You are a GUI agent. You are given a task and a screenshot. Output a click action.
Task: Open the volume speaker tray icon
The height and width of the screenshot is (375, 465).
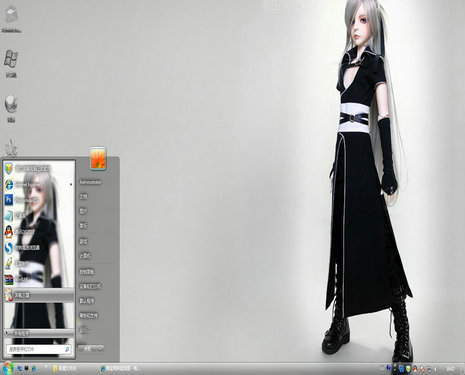436,369
